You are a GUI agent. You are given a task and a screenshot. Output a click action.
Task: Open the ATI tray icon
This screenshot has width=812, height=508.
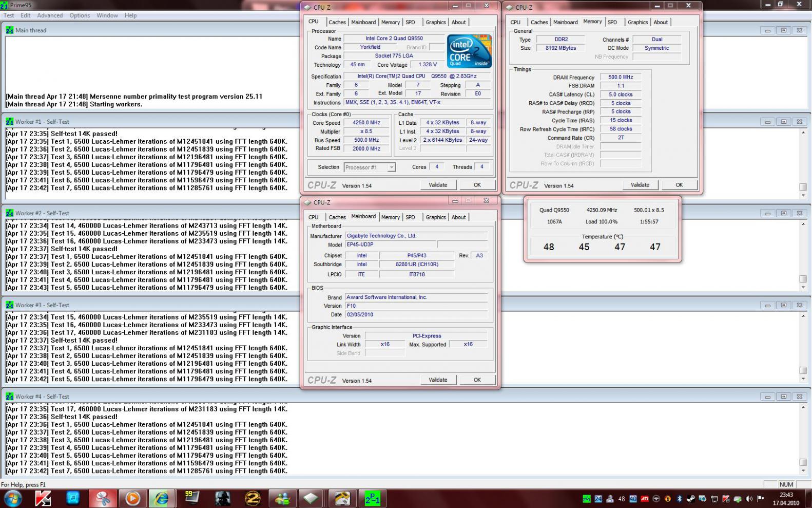(x=645, y=499)
